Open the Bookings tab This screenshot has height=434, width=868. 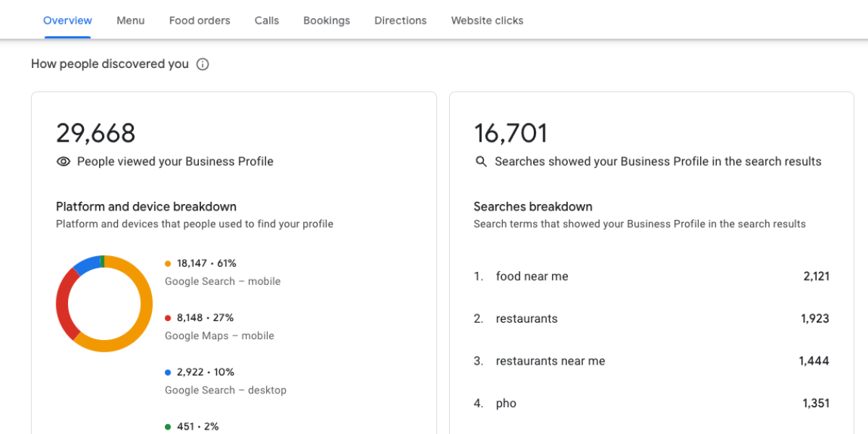326,20
